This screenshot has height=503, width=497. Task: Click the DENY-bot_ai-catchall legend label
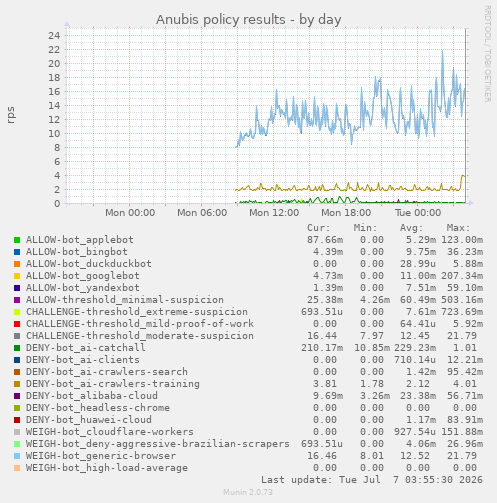tap(86, 348)
